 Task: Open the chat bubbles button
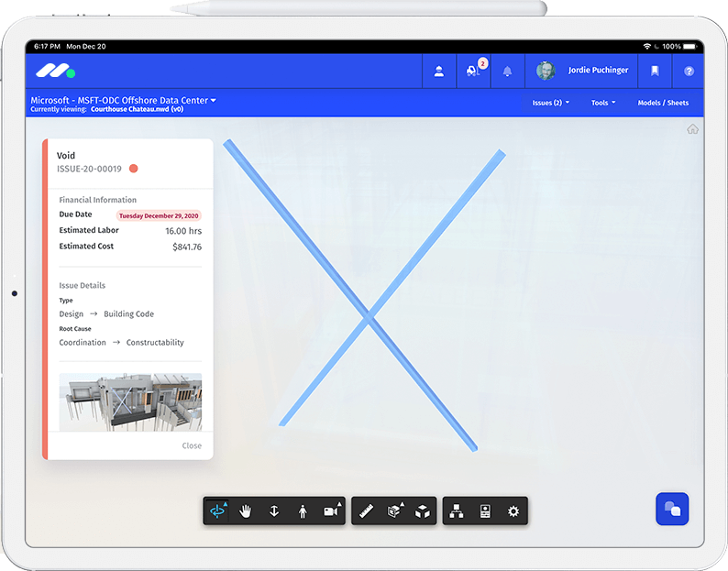tap(672, 509)
